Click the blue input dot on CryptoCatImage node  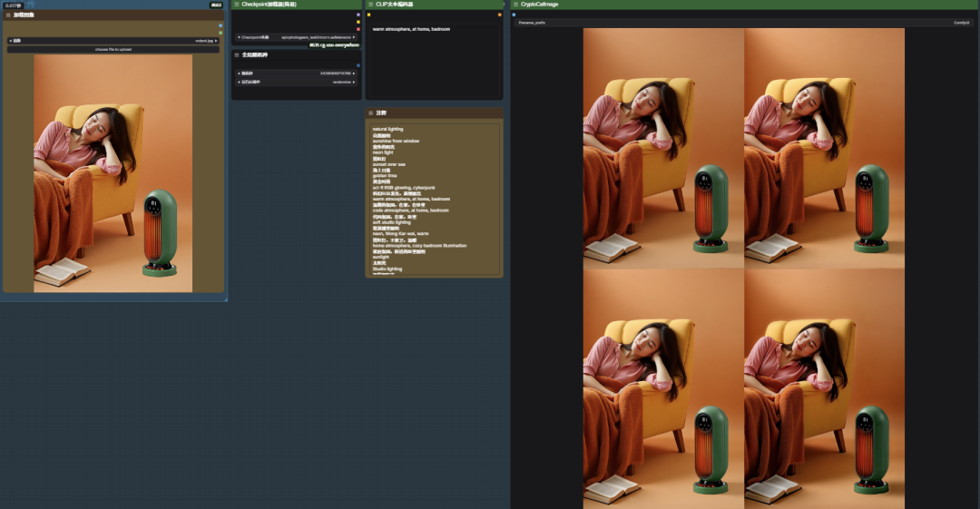point(514,15)
